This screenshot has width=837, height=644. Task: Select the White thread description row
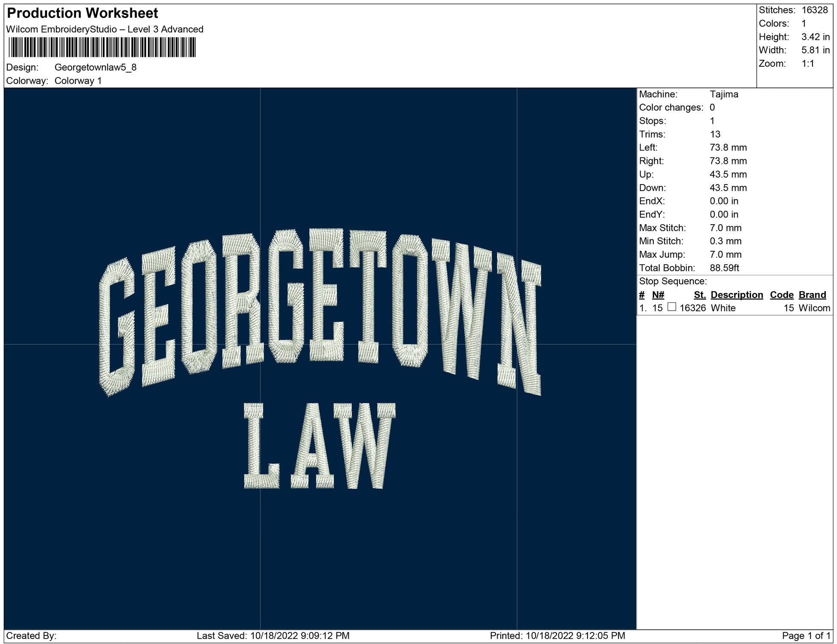[x=723, y=308]
